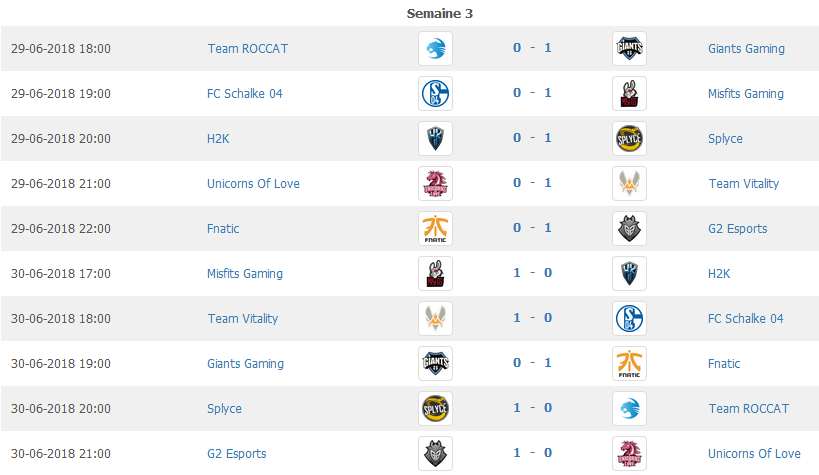Click Giants Gaming logo in the first row
Viewport: 819px width, 475px height.
(629, 49)
